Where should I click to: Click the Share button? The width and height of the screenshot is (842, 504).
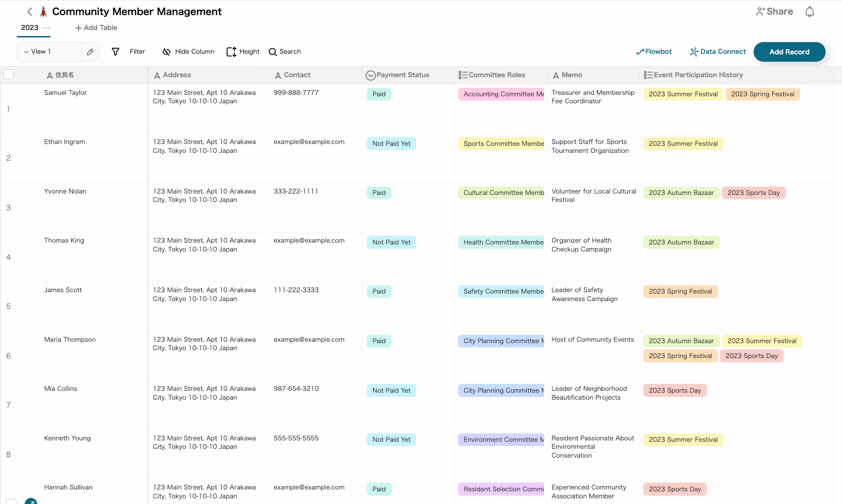coord(774,12)
